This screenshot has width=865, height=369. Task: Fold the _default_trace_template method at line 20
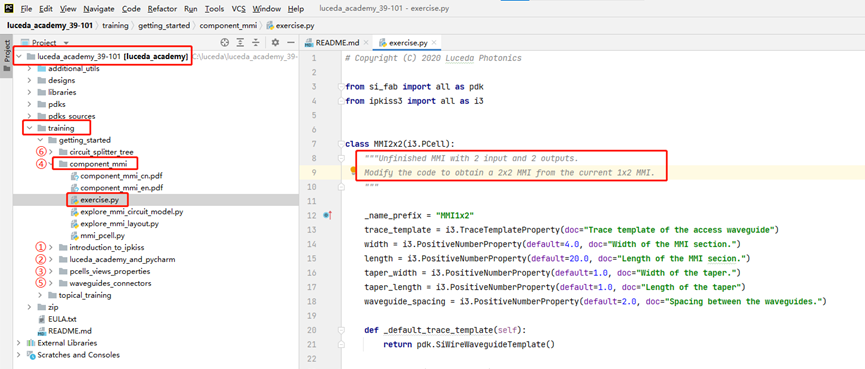click(341, 330)
